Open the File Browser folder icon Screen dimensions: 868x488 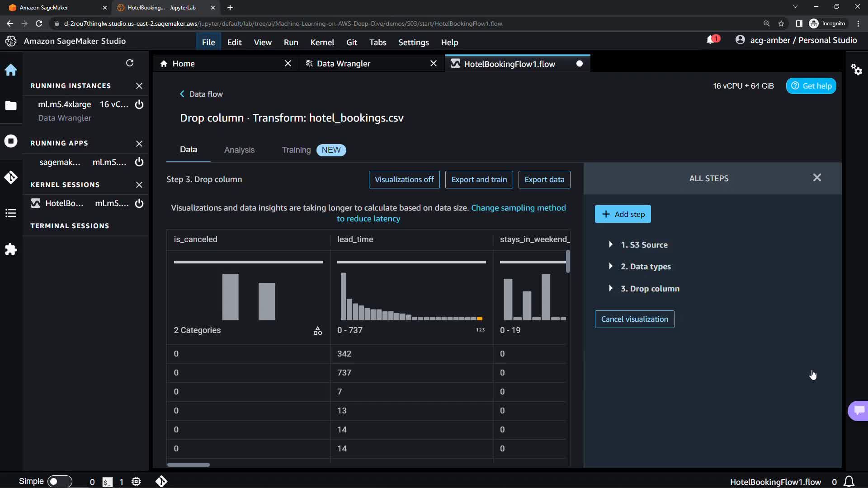pyautogui.click(x=11, y=106)
